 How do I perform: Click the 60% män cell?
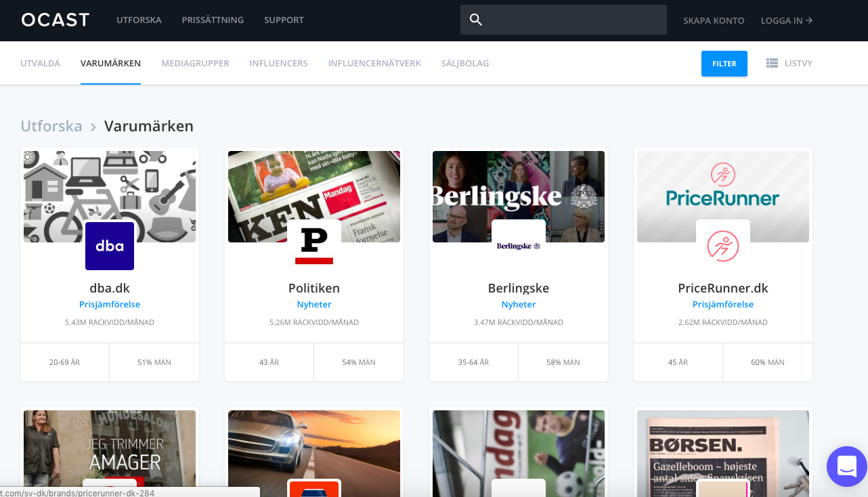click(x=768, y=362)
